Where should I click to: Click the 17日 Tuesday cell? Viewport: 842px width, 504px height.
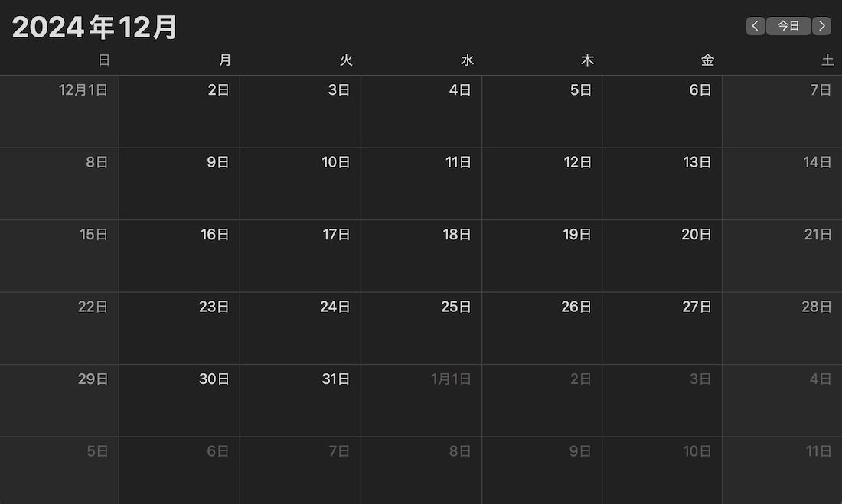[301, 256]
